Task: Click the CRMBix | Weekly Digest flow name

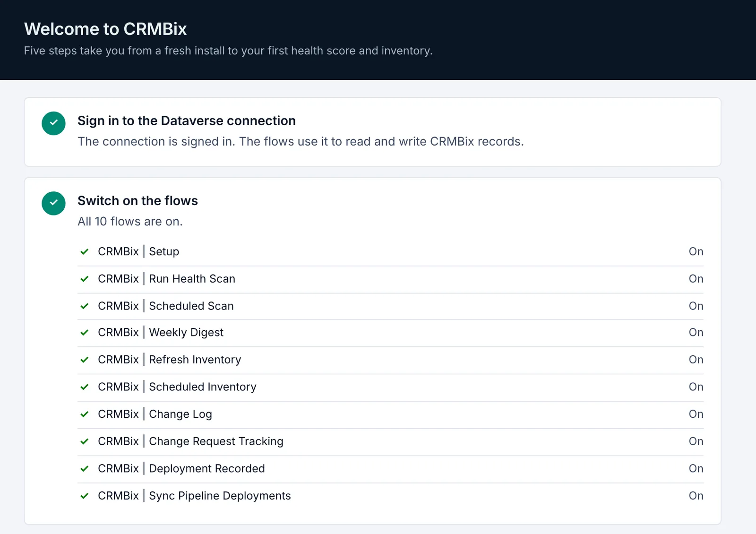Action: [161, 333]
